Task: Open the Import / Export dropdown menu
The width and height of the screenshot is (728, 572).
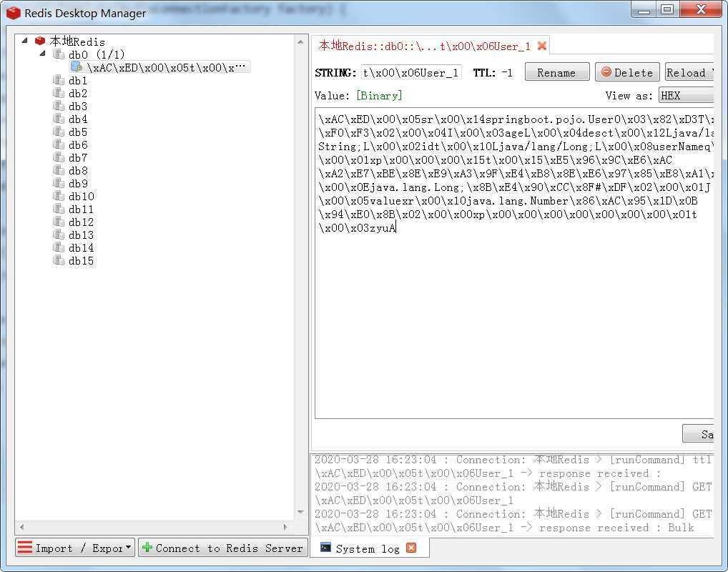Action: tap(75, 548)
